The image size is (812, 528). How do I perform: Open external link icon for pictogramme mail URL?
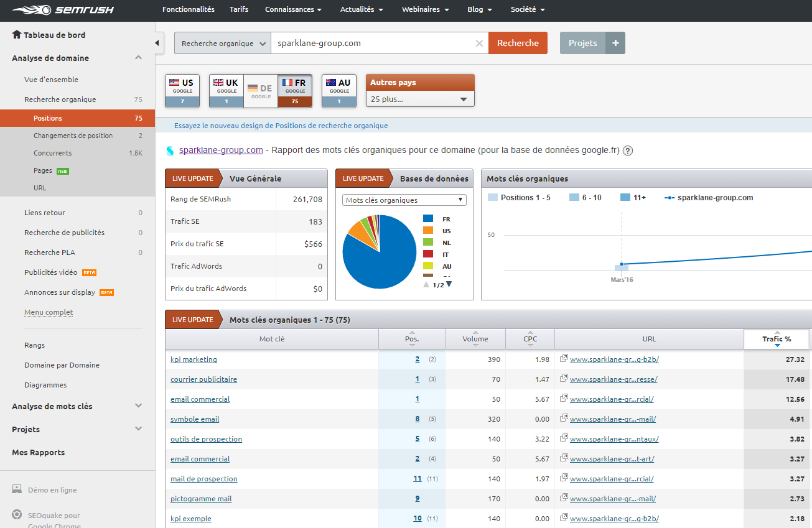pyautogui.click(x=564, y=498)
